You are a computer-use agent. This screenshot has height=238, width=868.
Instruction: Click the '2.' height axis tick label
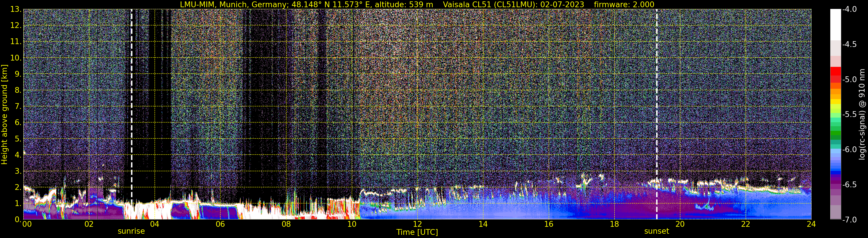click(x=18, y=188)
